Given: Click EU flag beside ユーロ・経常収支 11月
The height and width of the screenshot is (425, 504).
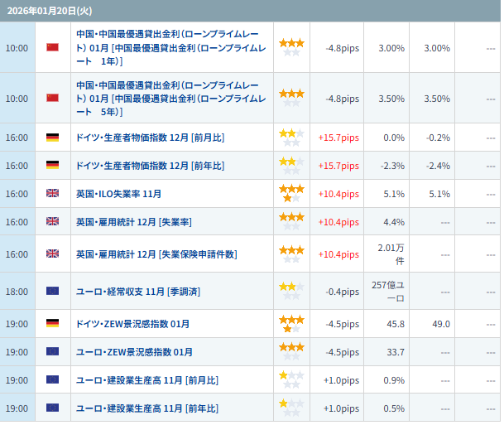Looking at the screenshot, I should (x=52, y=291).
